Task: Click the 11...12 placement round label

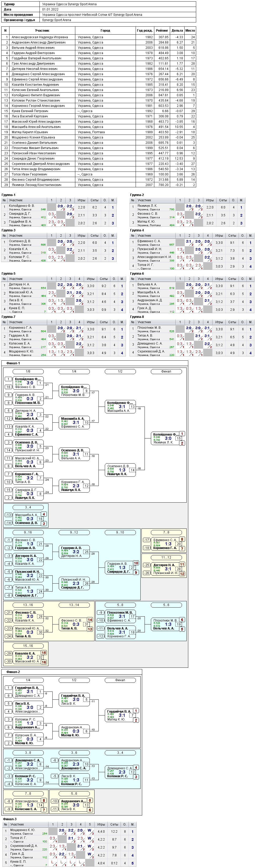Action: click(166, 558)
